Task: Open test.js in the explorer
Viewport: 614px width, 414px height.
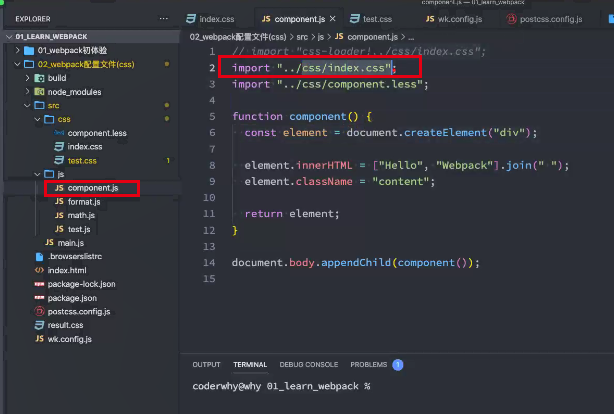Action: pos(79,229)
